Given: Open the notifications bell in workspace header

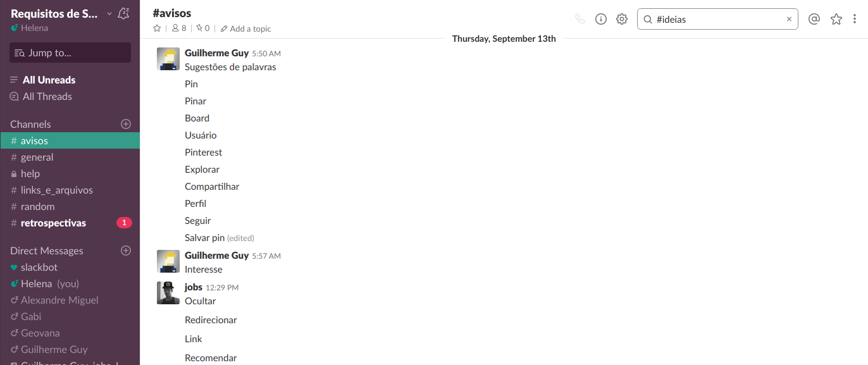Looking at the screenshot, I should click(124, 13).
